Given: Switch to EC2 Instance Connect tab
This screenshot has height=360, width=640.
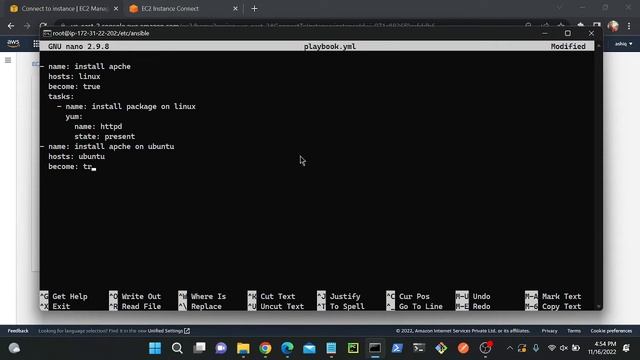Looking at the screenshot, I should [x=170, y=9].
